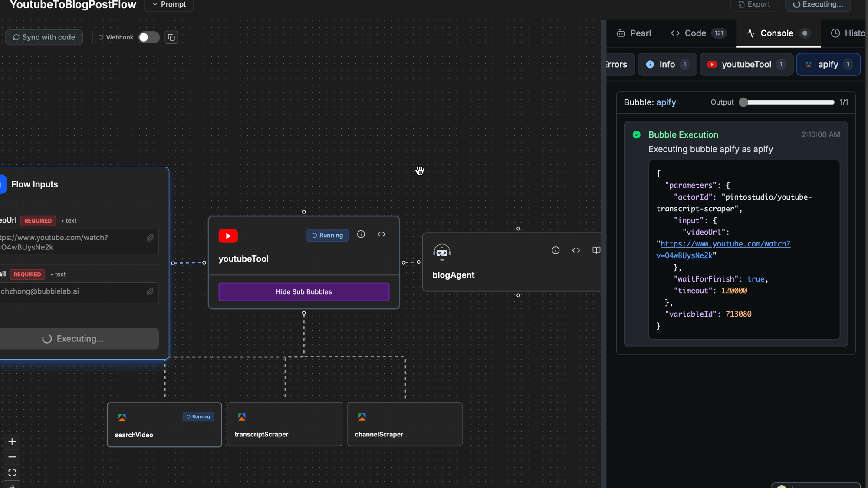The height and width of the screenshot is (488, 868).
Task: Open youtubeTool node code view icon
Action: point(381,235)
